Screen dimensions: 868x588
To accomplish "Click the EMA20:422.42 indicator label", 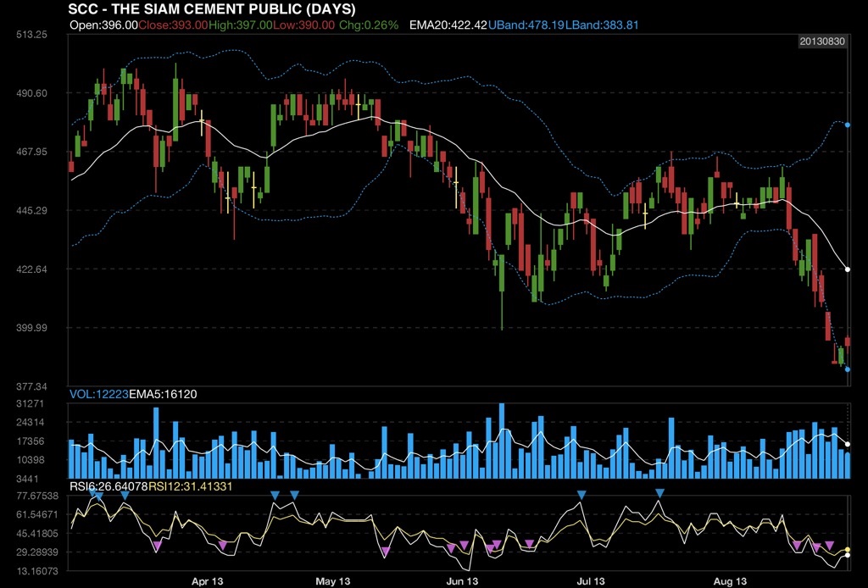I will point(448,25).
